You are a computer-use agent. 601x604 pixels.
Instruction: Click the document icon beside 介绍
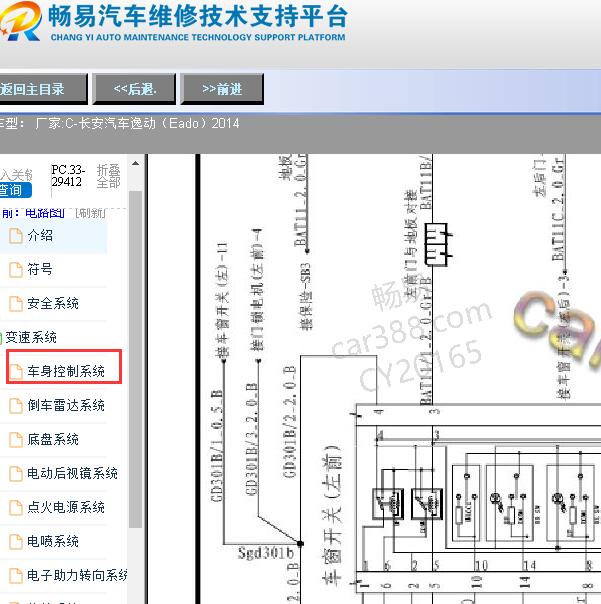(16, 236)
